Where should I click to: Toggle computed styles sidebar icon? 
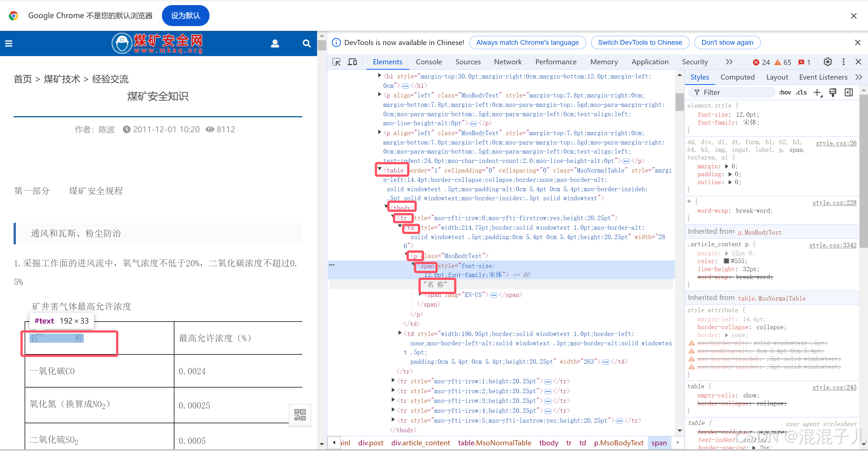click(x=848, y=93)
